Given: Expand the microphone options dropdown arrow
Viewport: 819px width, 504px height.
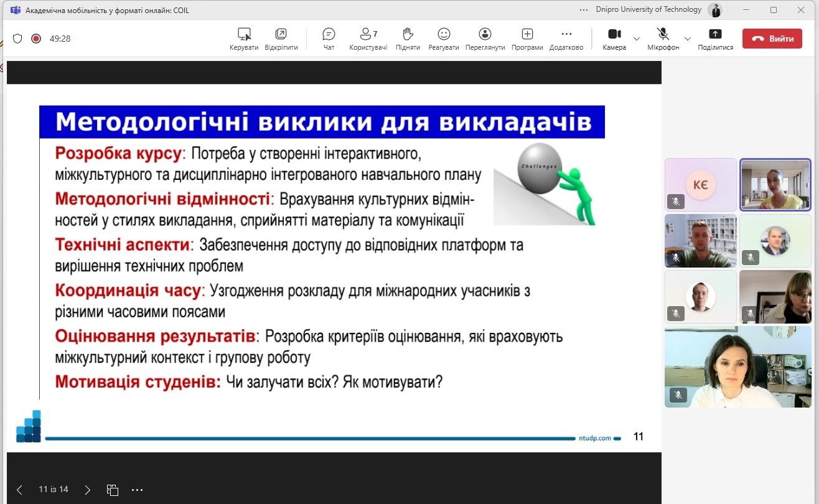Looking at the screenshot, I should click(x=687, y=39).
